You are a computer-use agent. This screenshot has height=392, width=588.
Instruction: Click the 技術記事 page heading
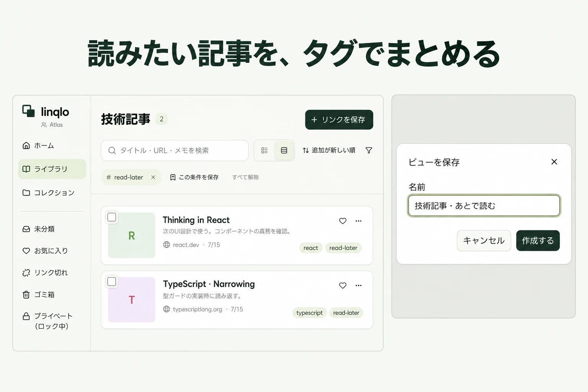[126, 119]
